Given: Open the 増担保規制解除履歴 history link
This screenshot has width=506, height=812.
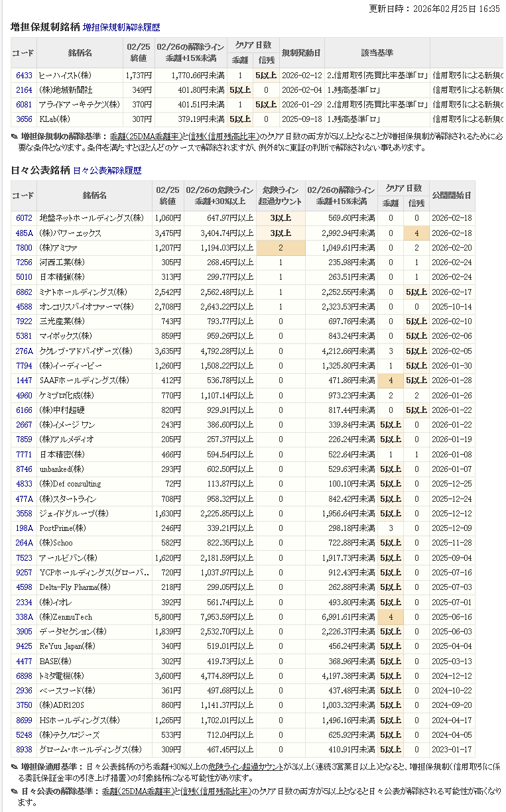Looking at the screenshot, I should pos(121,28).
